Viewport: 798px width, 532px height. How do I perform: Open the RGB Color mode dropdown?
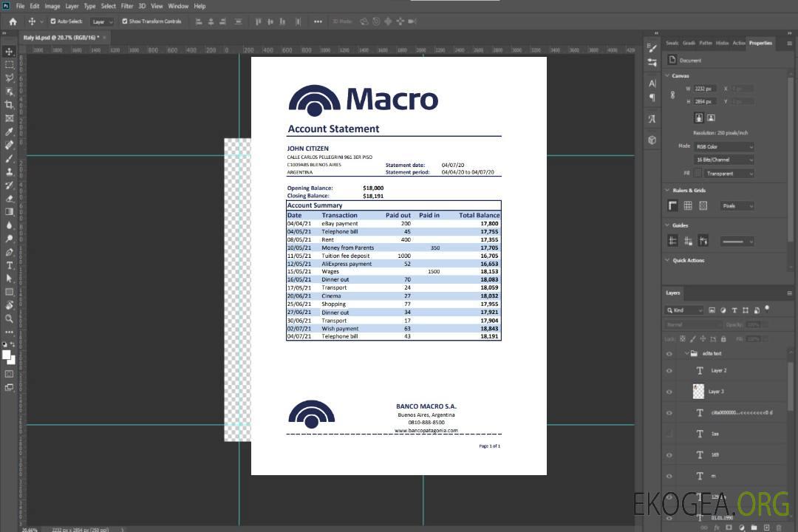(x=723, y=146)
